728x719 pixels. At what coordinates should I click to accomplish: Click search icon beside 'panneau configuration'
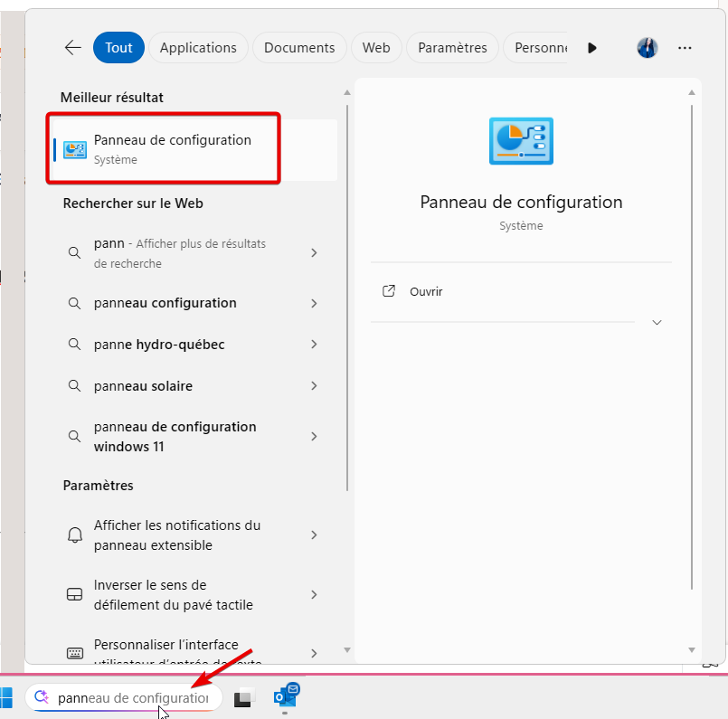[x=74, y=303]
